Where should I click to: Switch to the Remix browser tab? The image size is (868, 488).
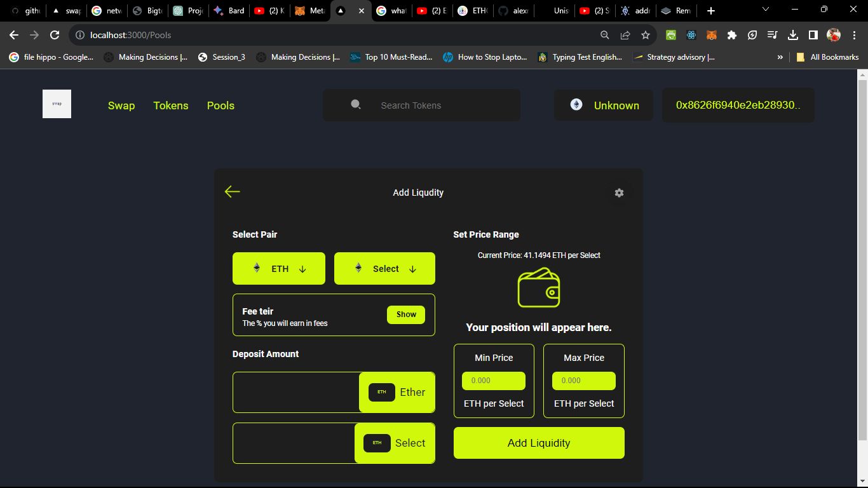[x=676, y=11]
